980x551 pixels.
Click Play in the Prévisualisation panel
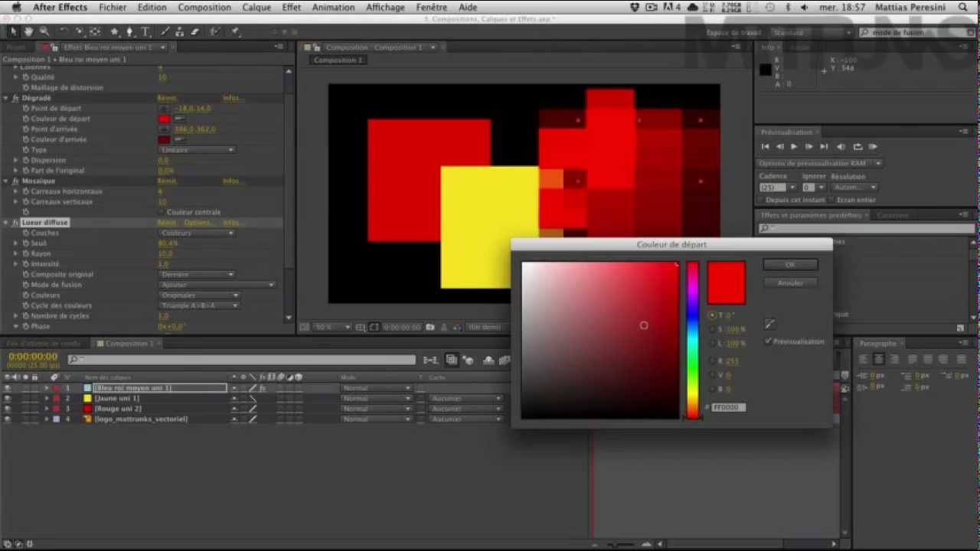[x=793, y=146]
